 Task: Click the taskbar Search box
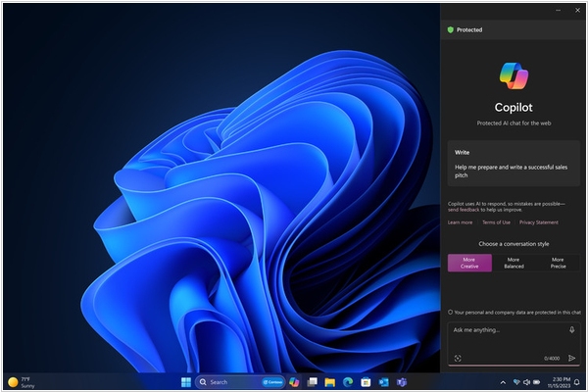[x=240, y=382]
